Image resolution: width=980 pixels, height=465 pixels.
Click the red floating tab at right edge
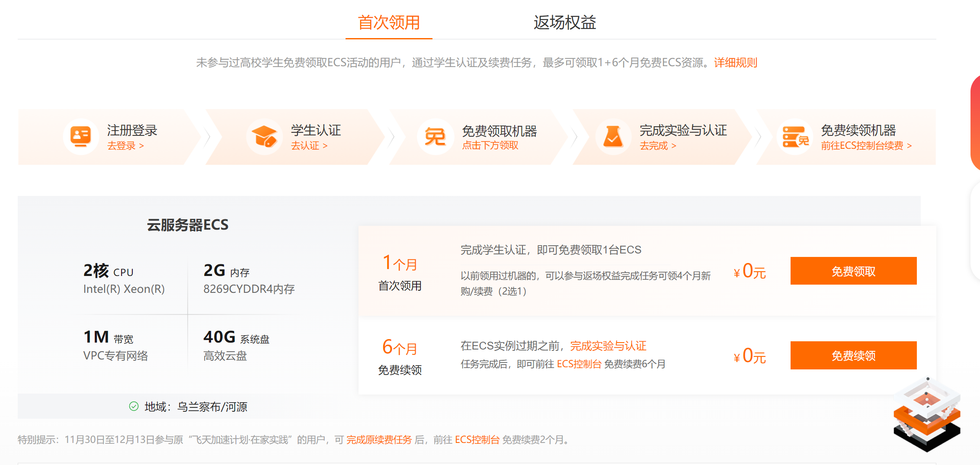pos(976,123)
